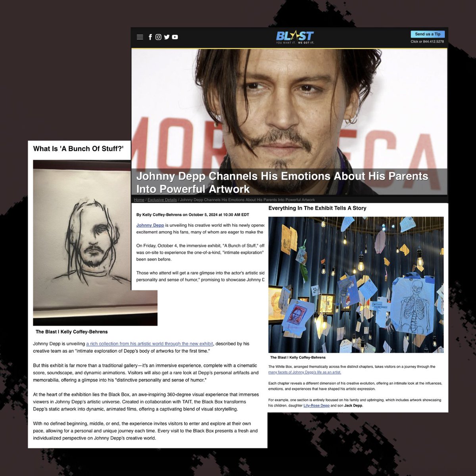Click the Send us a Tip button
This screenshot has height=476, width=476.
(x=428, y=34)
